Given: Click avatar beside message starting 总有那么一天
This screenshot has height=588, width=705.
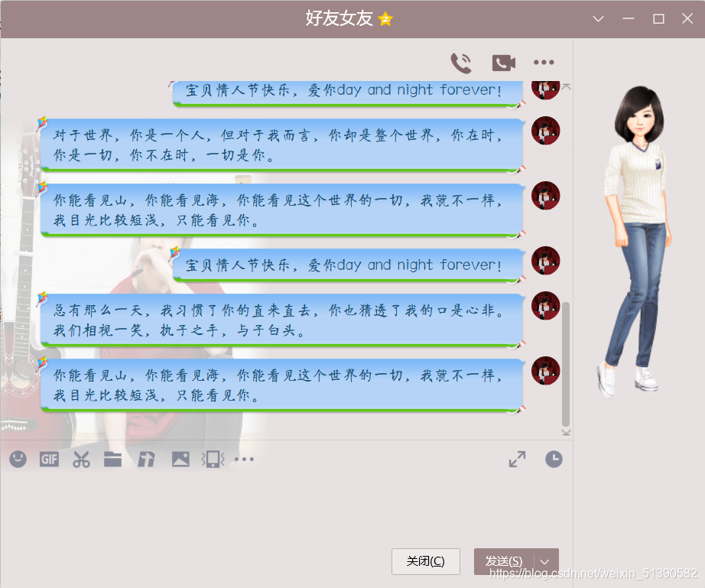Looking at the screenshot, I should 545,306.
